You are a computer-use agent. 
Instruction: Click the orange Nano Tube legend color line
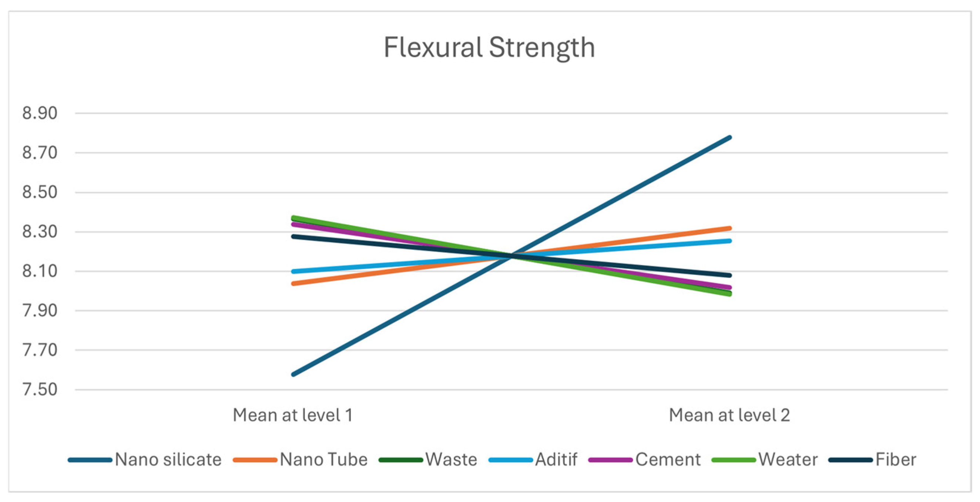[x=255, y=460]
